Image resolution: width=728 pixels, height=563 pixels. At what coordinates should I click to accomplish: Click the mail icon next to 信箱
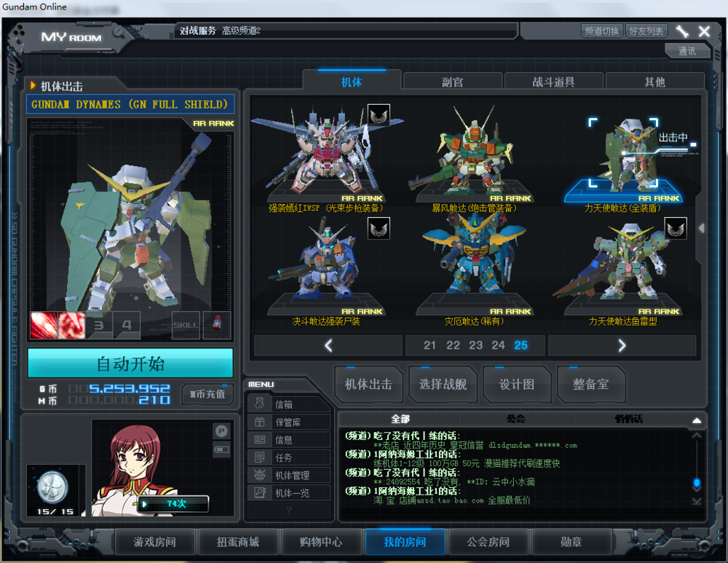click(260, 403)
